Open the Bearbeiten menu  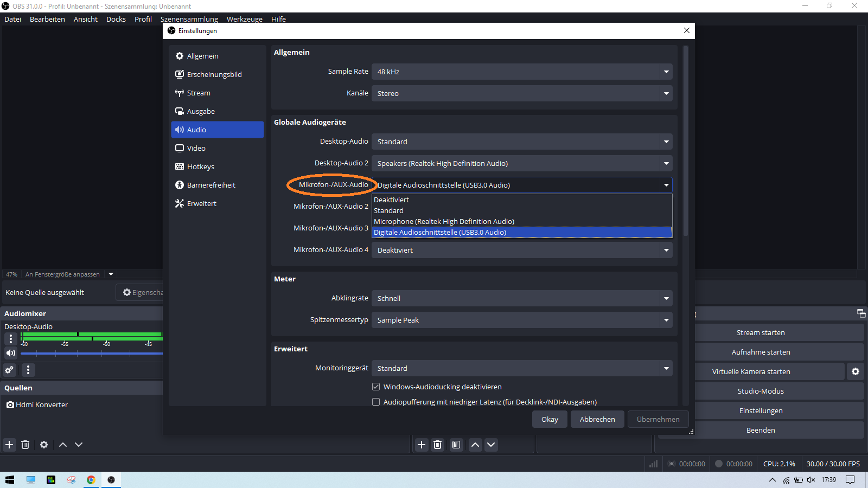47,19
